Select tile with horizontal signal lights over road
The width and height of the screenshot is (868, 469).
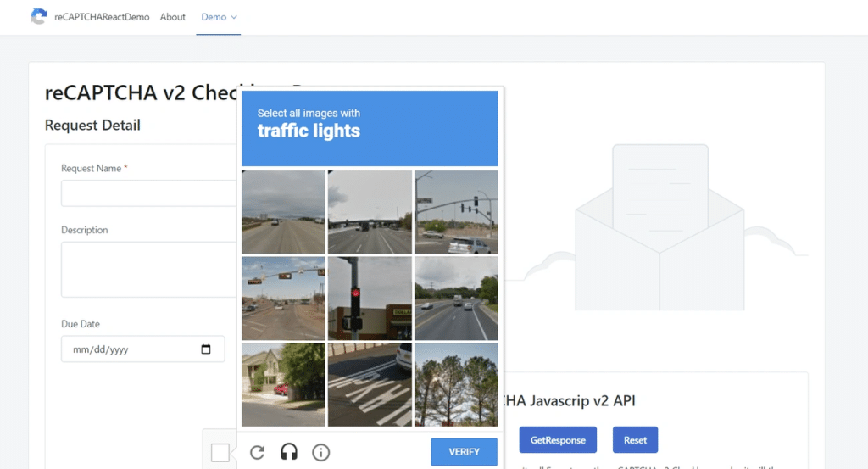point(283,299)
